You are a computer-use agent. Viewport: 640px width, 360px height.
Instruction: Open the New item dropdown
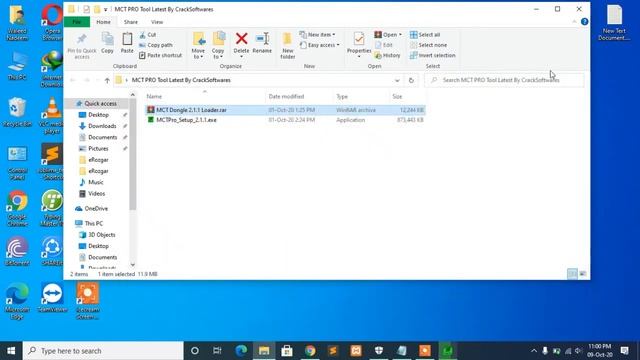[318, 35]
